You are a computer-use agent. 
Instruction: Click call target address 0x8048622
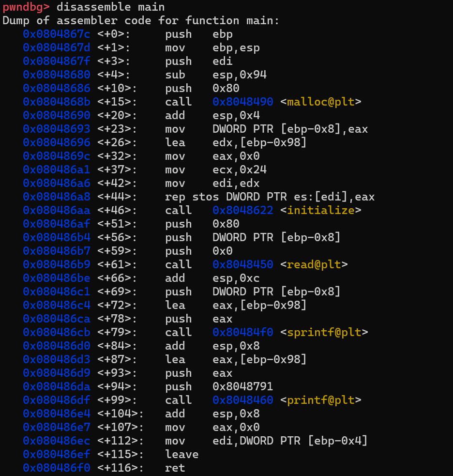pyautogui.click(x=242, y=210)
